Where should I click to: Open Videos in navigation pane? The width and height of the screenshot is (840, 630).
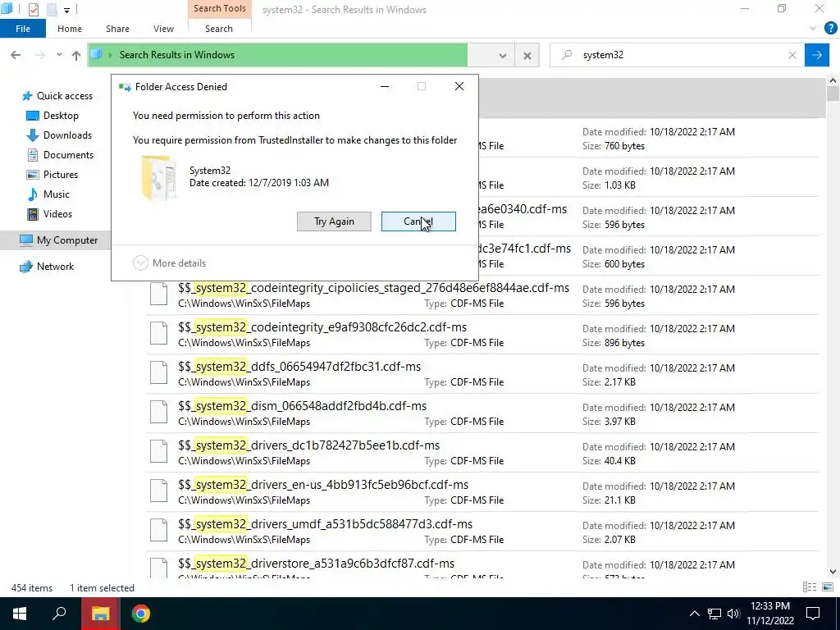tap(50, 214)
